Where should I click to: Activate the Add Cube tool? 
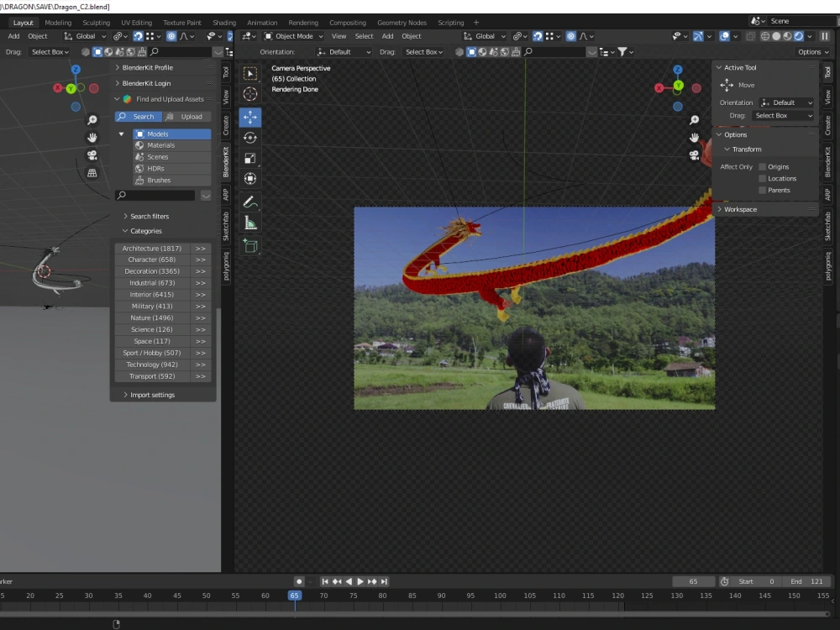coord(250,245)
